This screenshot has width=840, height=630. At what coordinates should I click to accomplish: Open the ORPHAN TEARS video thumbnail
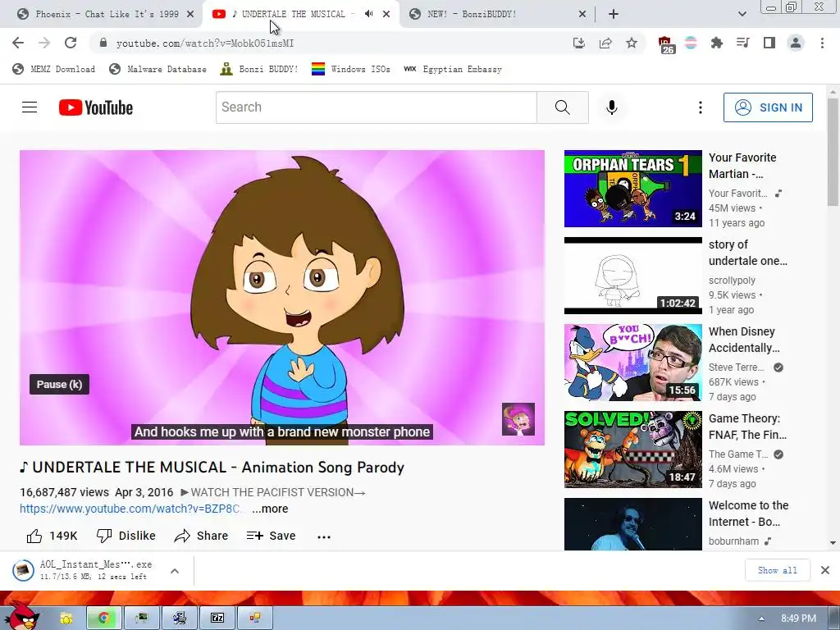pyautogui.click(x=632, y=189)
